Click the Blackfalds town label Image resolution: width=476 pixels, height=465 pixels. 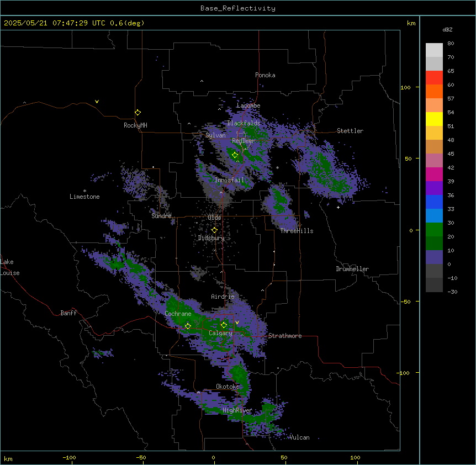[244, 123]
